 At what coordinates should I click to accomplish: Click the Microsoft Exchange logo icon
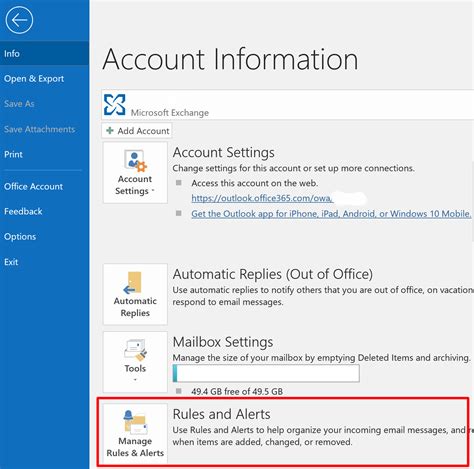114,105
